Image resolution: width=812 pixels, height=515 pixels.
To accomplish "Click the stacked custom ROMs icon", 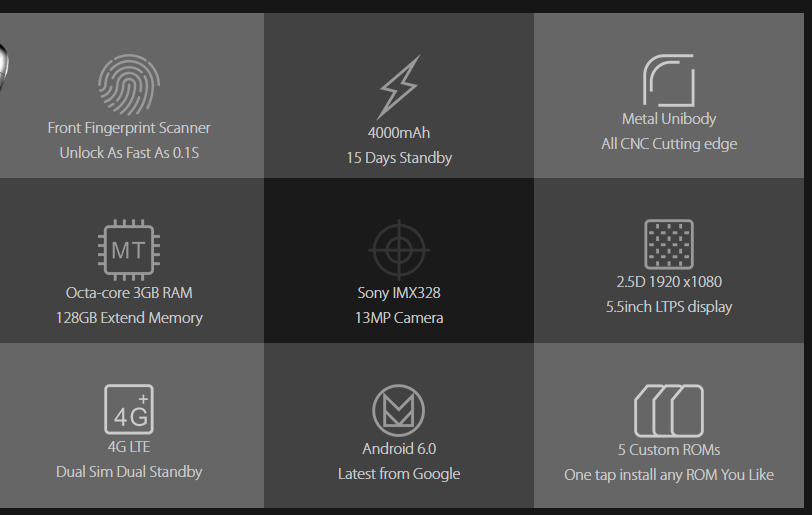I will click(x=669, y=410).
